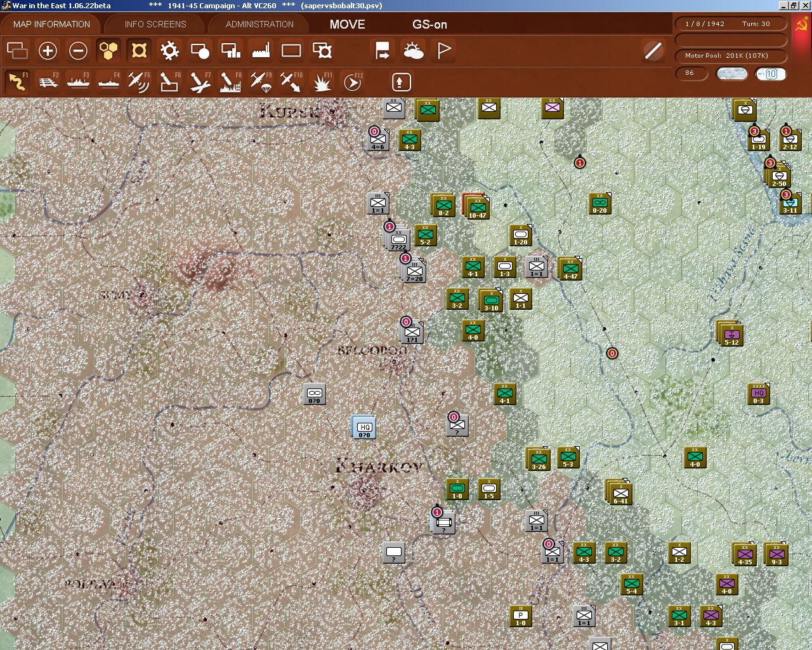812x650 pixels.
Task: Click the snowy weather indicator
Action: coord(731,74)
